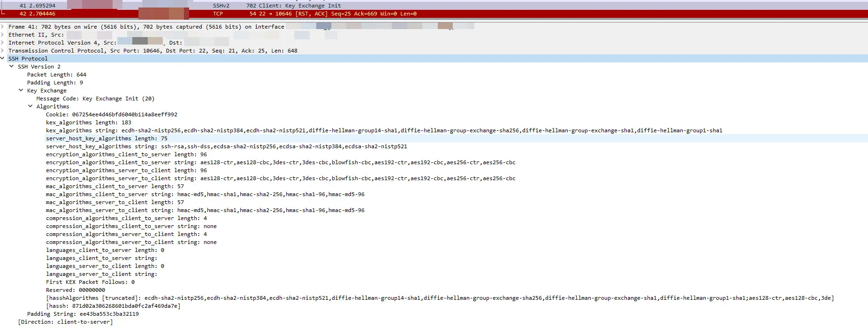868x335 pixels.
Task: Click SSHv2 protocol cell of packet 41
Action: pos(221,6)
